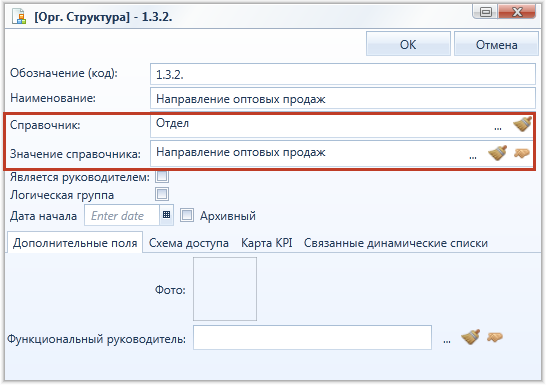Enable the Является руководителем checkbox
546x385 pixels.
[x=162, y=176]
